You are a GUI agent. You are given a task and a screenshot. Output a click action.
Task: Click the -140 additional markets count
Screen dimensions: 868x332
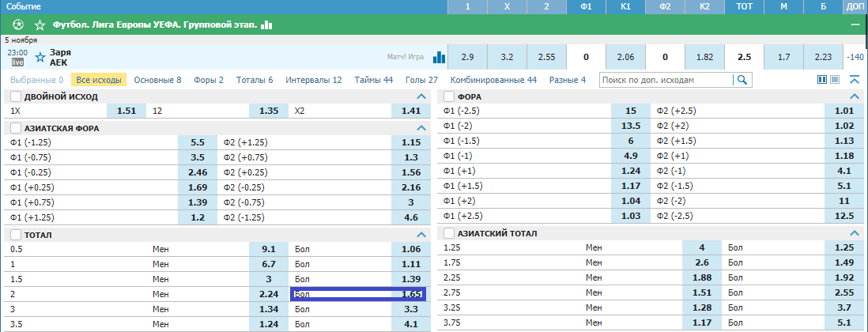(x=855, y=57)
